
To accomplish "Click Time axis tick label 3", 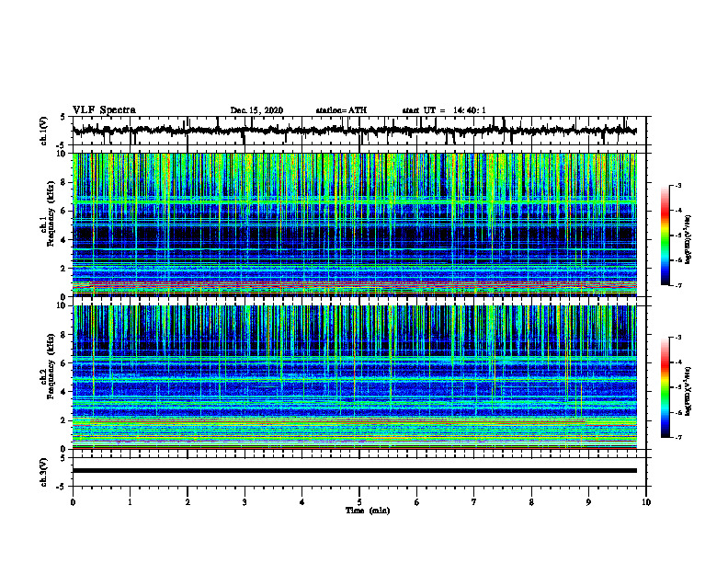I will point(245,502).
